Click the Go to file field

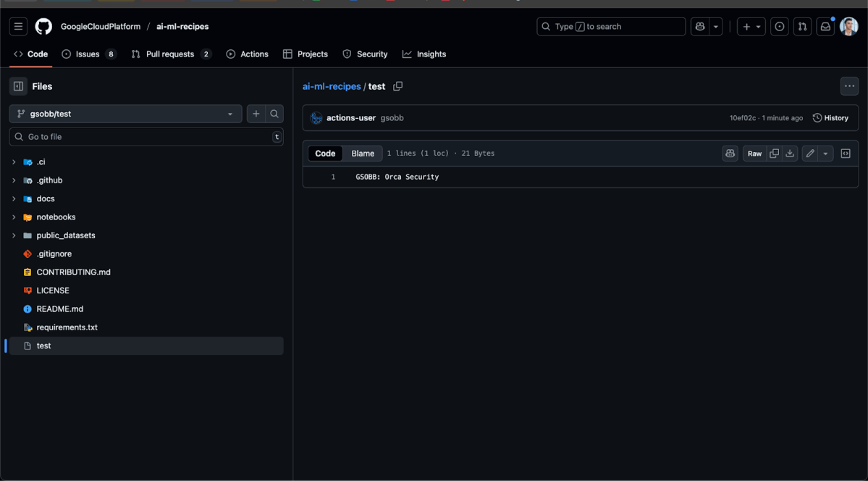coord(145,137)
